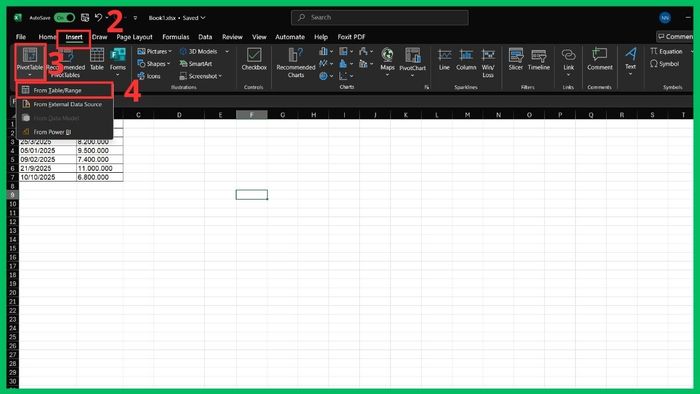Open Recommended PivotTables
The height and width of the screenshot is (394, 700).
click(66, 62)
